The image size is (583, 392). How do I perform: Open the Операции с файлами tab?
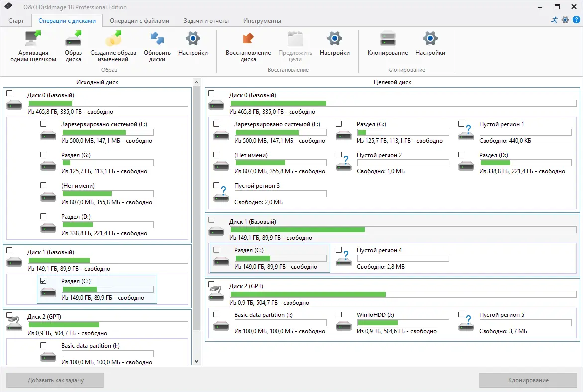(139, 21)
